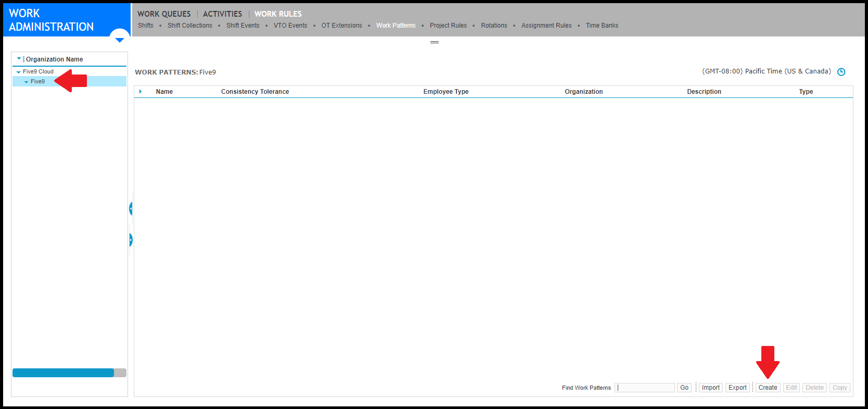Image resolution: width=868 pixels, height=409 pixels.
Task: Click the Delete button
Action: tap(814, 388)
